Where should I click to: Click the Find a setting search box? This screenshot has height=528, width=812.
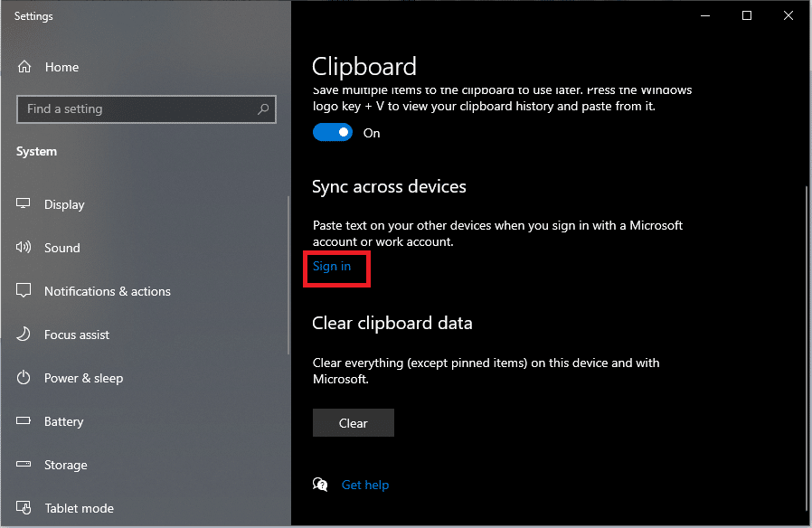click(136, 109)
